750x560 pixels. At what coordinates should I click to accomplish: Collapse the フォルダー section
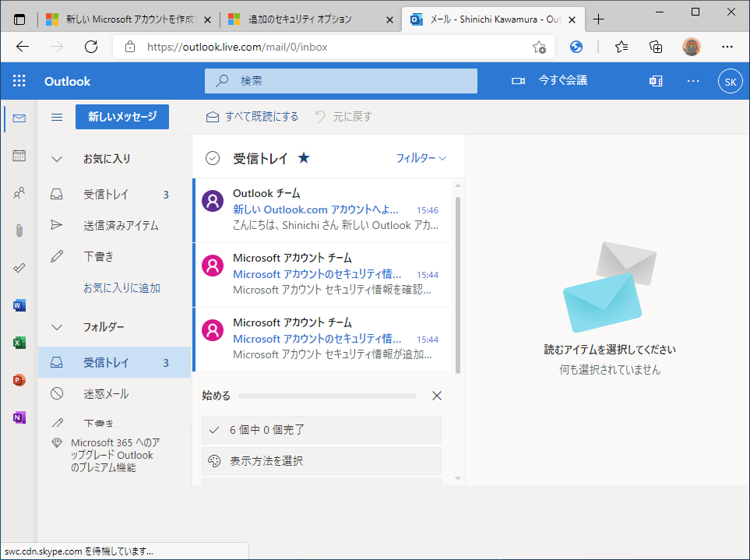coord(57,328)
